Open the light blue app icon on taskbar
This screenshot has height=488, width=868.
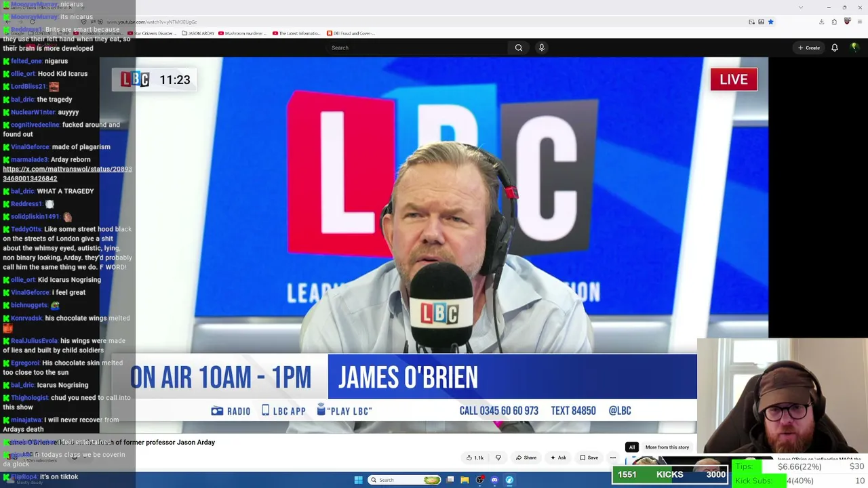509,480
